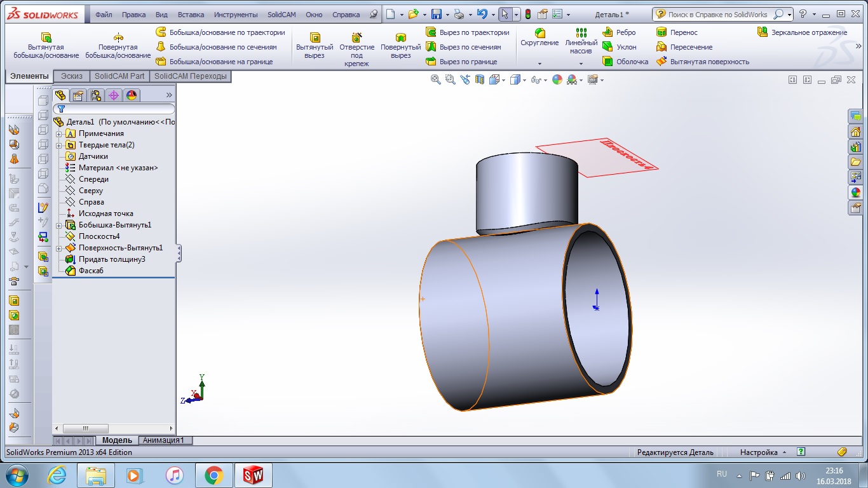Switch to the SolidCAM Part tab
Screen dimensions: 868x488
119,76
